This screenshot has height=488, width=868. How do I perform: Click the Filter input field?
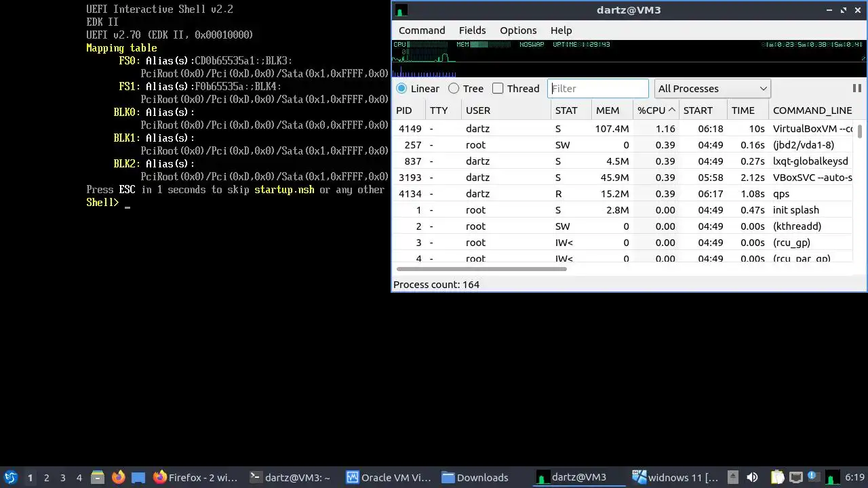click(598, 89)
